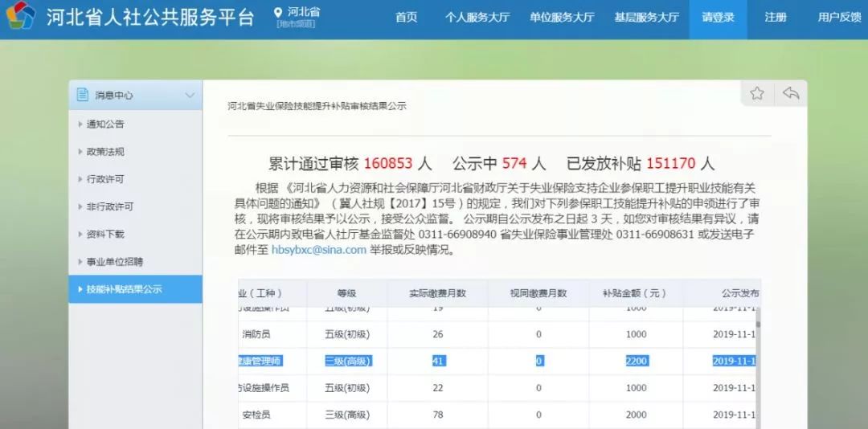Collapse the 消息中心 panel chevron
This screenshot has width=868, height=429.
point(190,96)
